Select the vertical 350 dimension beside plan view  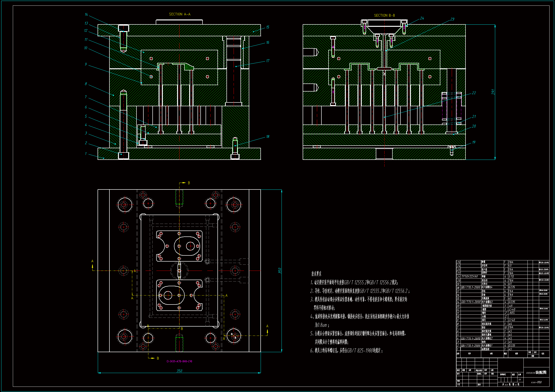(280, 271)
